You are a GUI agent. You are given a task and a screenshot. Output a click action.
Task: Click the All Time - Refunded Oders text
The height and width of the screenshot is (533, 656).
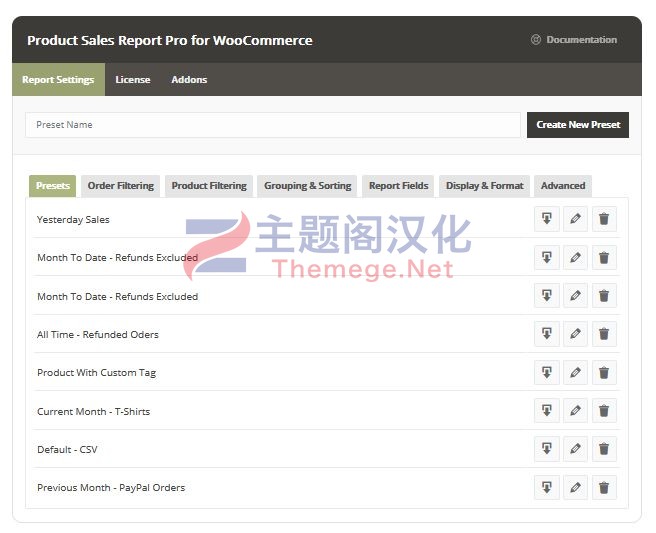point(98,335)
